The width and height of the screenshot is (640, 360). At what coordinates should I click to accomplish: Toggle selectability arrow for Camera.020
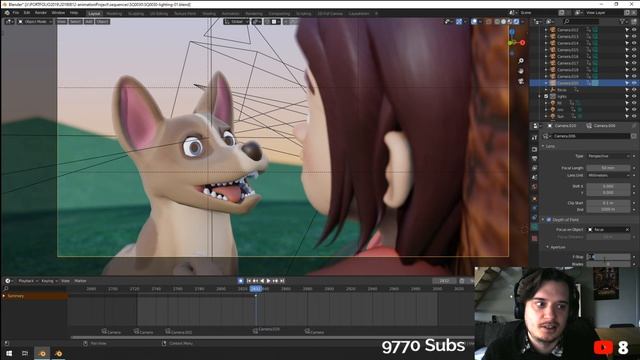click(627, 83)
